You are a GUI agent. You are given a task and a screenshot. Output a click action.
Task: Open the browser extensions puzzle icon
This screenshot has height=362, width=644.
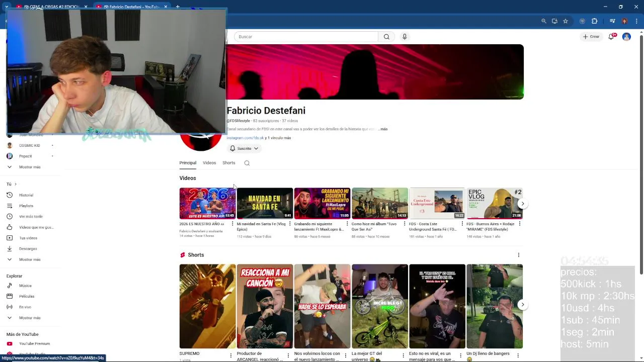click(x=594, y=21)
